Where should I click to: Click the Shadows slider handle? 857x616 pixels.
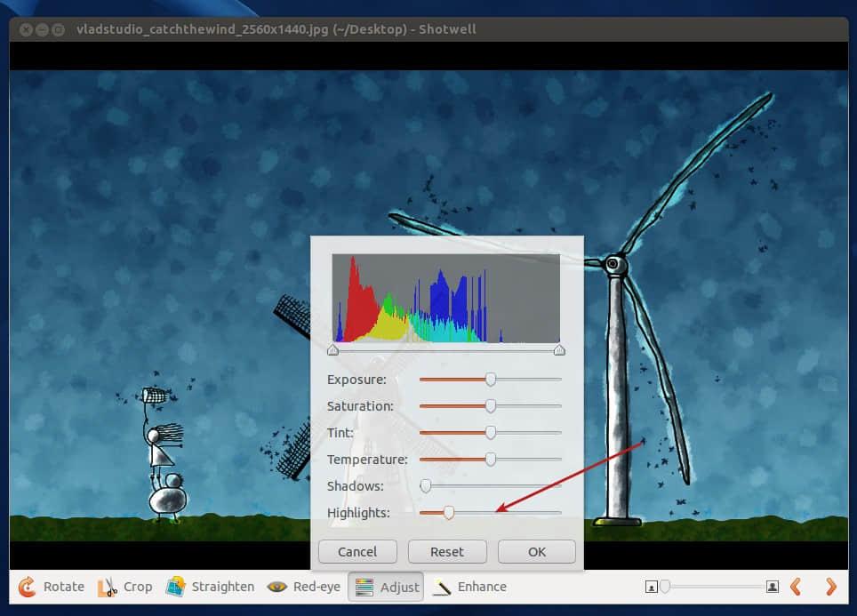(426, 486)
